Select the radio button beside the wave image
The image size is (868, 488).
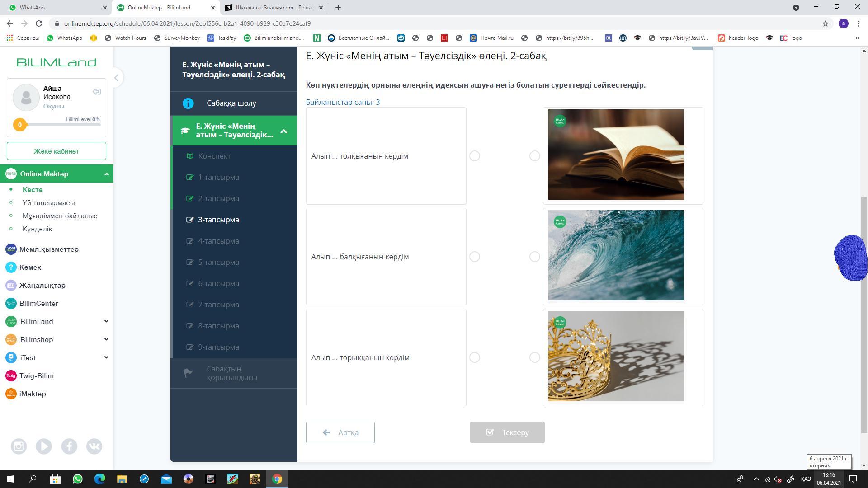(x=534, y=257)
